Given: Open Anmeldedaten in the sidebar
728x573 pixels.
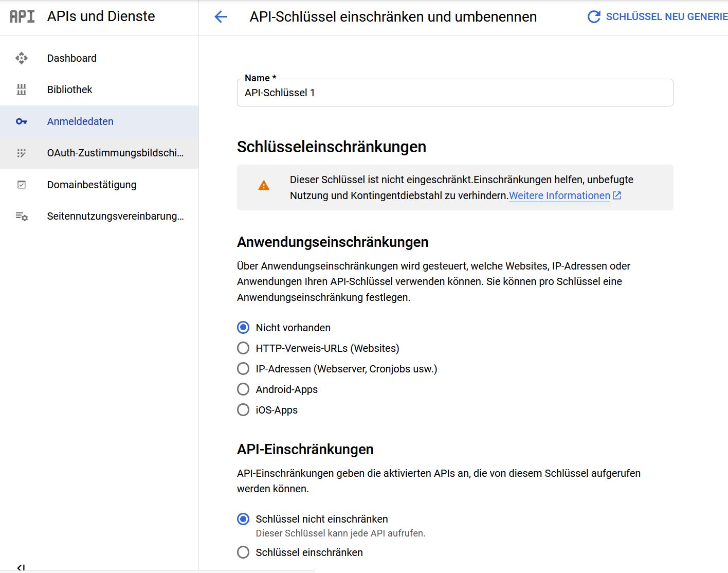Looking at the screenshot, I should click(x=99, y=121).
